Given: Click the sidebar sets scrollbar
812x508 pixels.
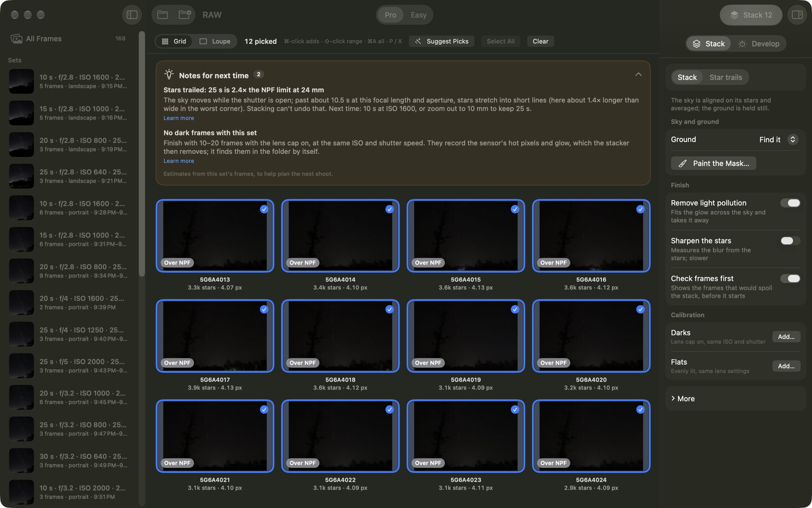Looking at the screenshot, I should point(142,154).
